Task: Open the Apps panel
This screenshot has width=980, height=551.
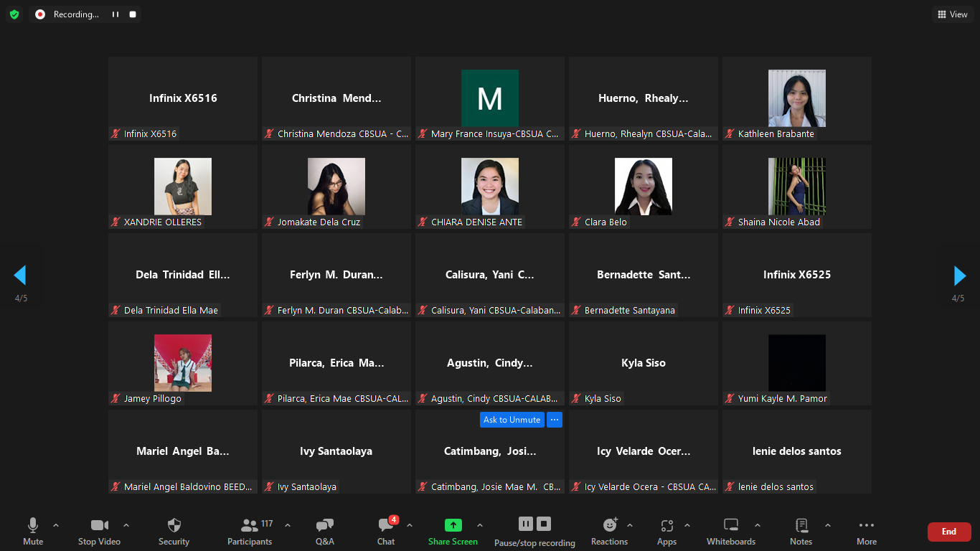Action: click(666, 531)
